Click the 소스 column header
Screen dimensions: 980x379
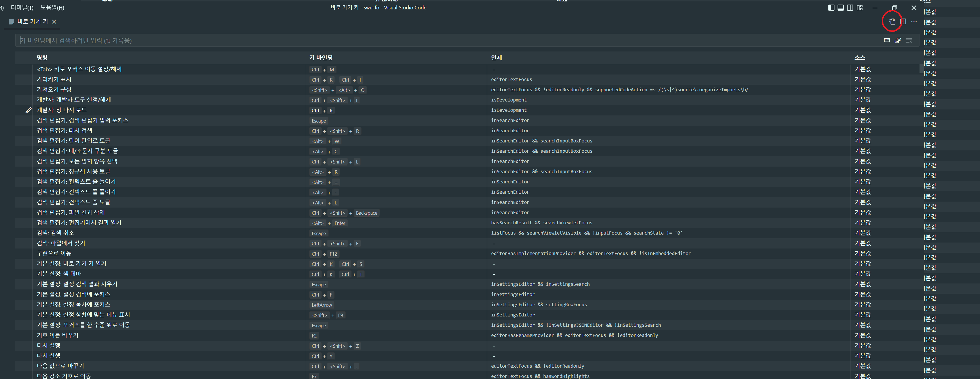click(859, 57)
